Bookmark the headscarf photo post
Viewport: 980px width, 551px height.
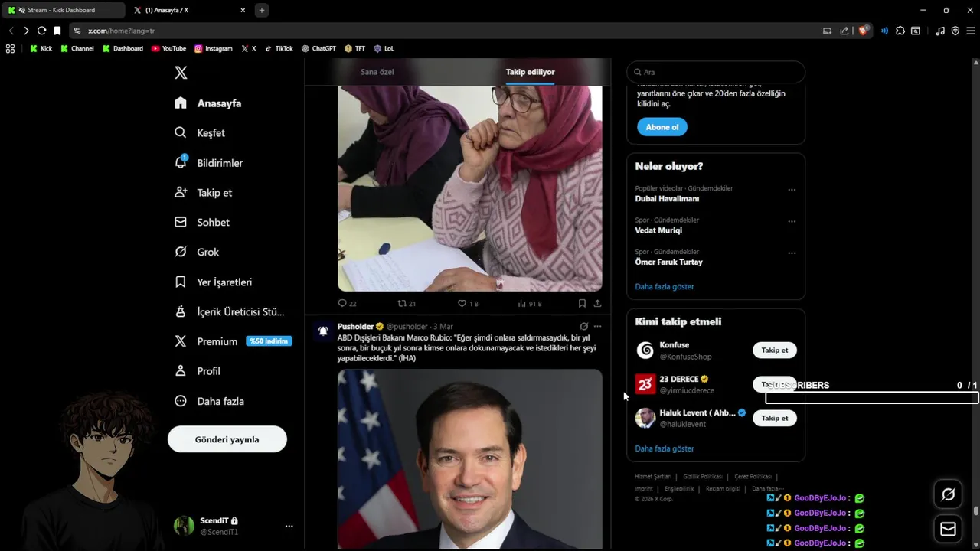(x=582, y=304)
